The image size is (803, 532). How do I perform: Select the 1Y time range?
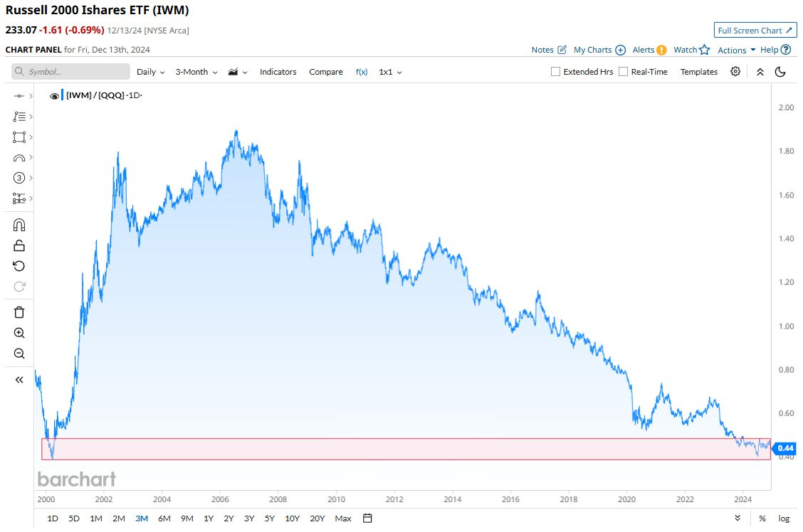209,518
